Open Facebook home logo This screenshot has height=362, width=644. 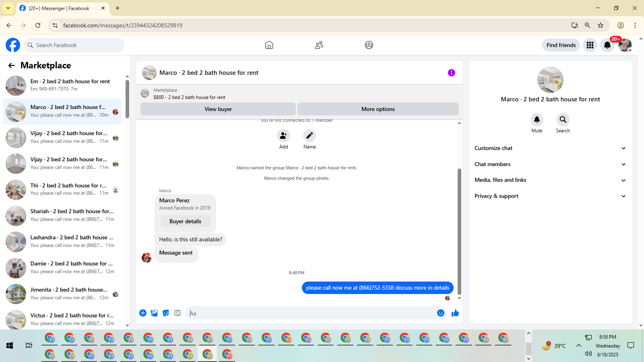tap(13, 45)
